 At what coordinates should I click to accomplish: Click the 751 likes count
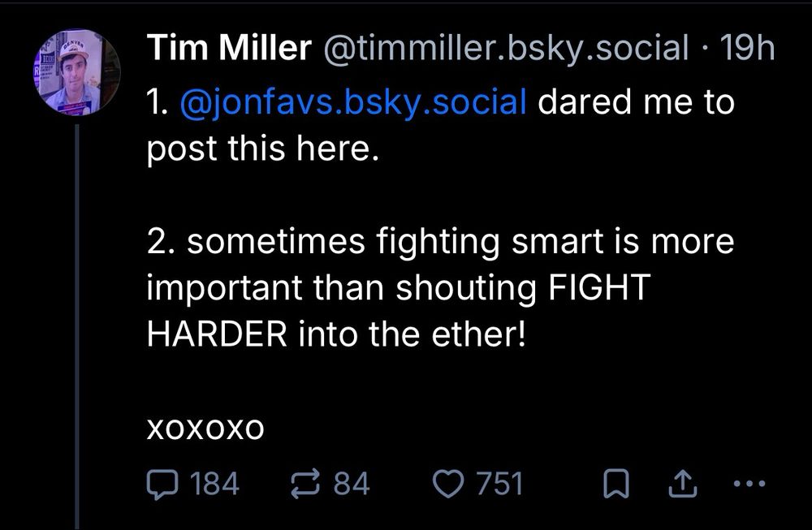pyautogui.click(x=499, y=484)
